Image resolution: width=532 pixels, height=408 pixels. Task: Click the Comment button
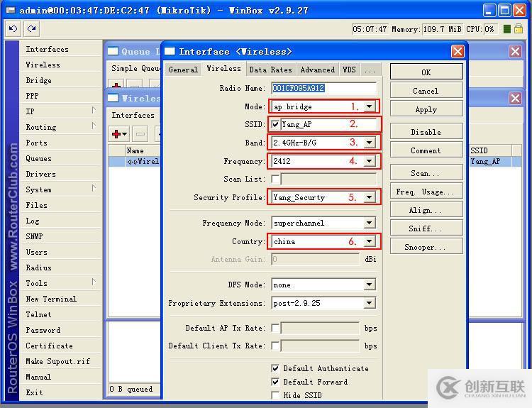(x=426, y=150)
